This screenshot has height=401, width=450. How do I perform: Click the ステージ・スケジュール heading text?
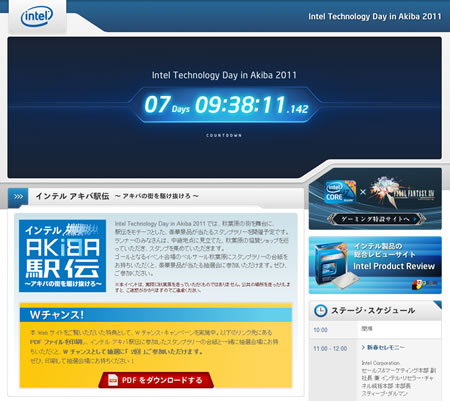[373, 311]
